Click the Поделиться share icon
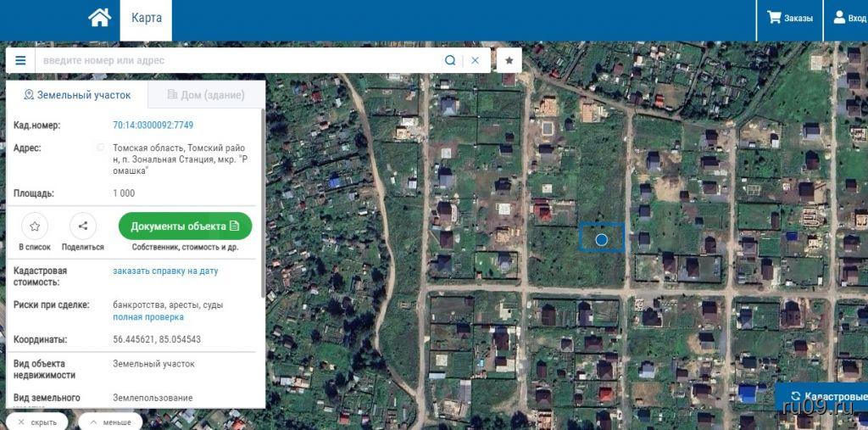868x430 pixels. (x=83, y=226)
